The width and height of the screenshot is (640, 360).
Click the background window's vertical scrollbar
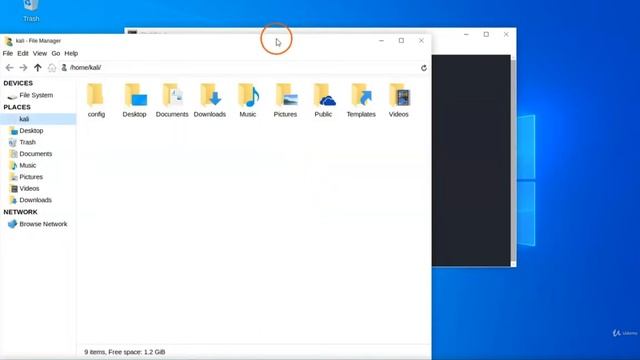[x=513, y=160]
